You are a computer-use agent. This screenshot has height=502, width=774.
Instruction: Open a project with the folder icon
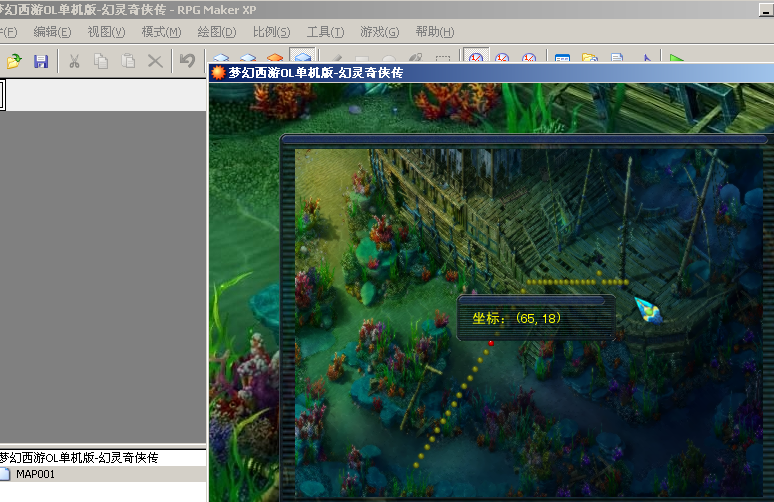pos(14,61)
